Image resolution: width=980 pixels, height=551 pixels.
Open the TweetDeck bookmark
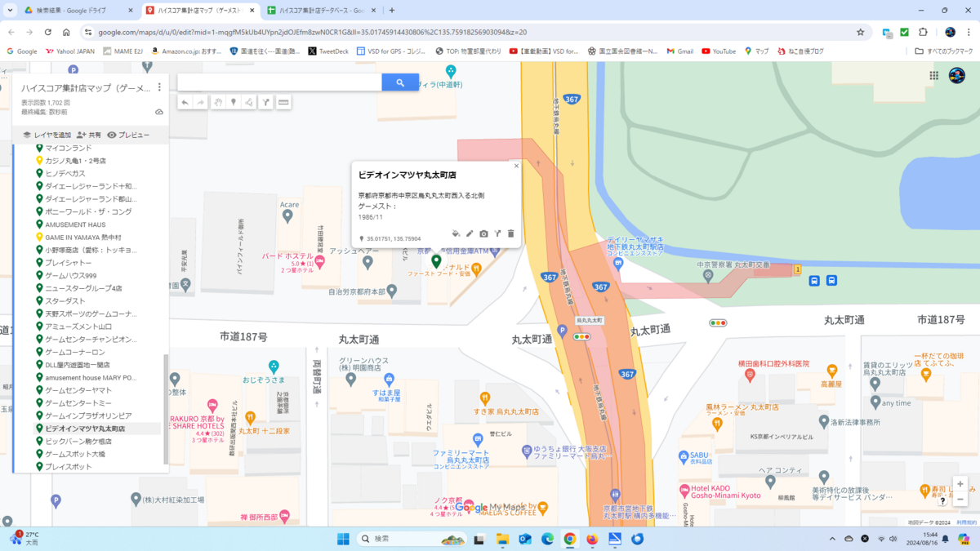[328, 51]
